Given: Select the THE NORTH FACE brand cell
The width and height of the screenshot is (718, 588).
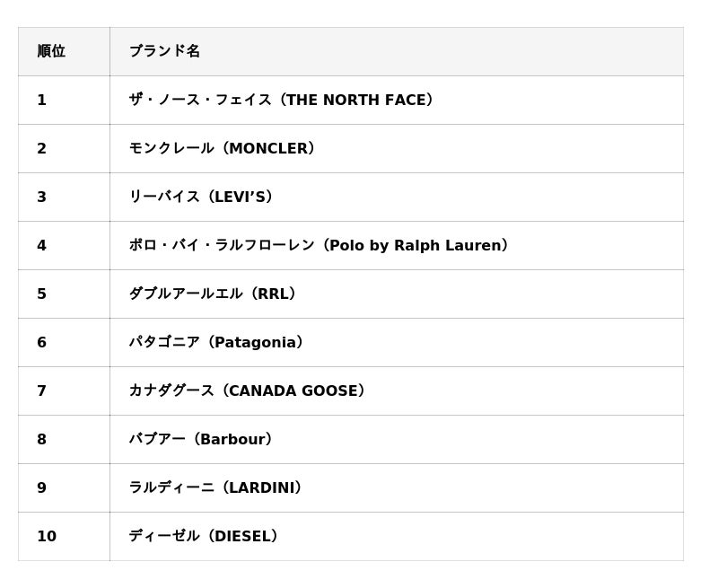Looking at the screenshot, I should click(x=281, y=100).
